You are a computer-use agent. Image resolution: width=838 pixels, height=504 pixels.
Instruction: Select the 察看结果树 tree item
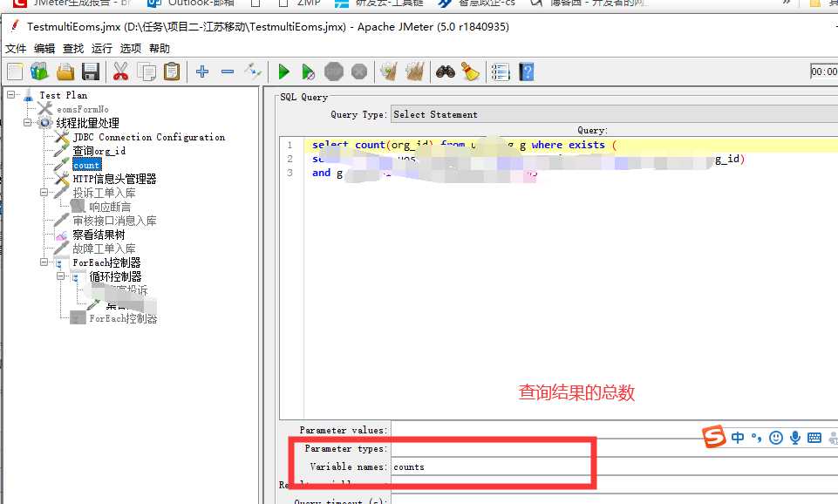(99, 235)
